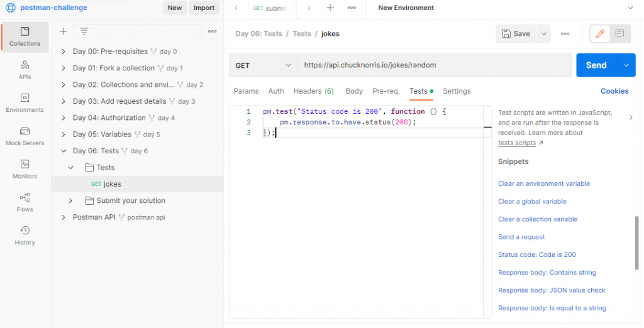This screenshot has width=644, height=328.
Task: Click the next tab arrow
Action: click(309, 8)
